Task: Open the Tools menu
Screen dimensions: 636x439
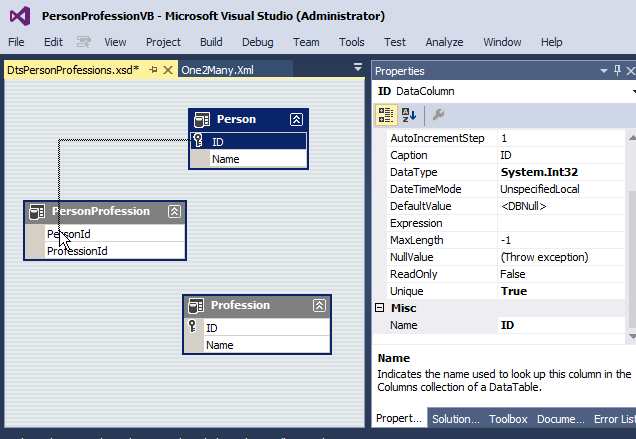Action: (x=352, y=42)
